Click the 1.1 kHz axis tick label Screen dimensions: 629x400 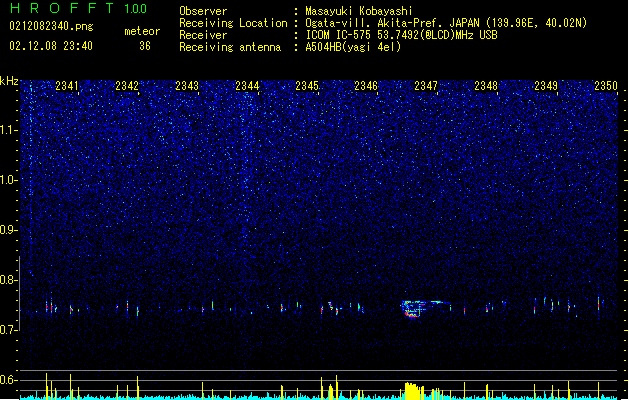(8, 131)
